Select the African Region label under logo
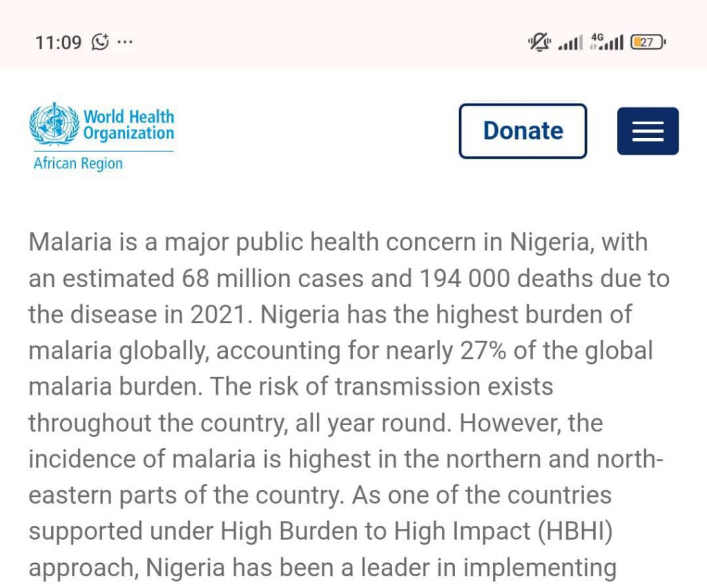 coord(78,164)
